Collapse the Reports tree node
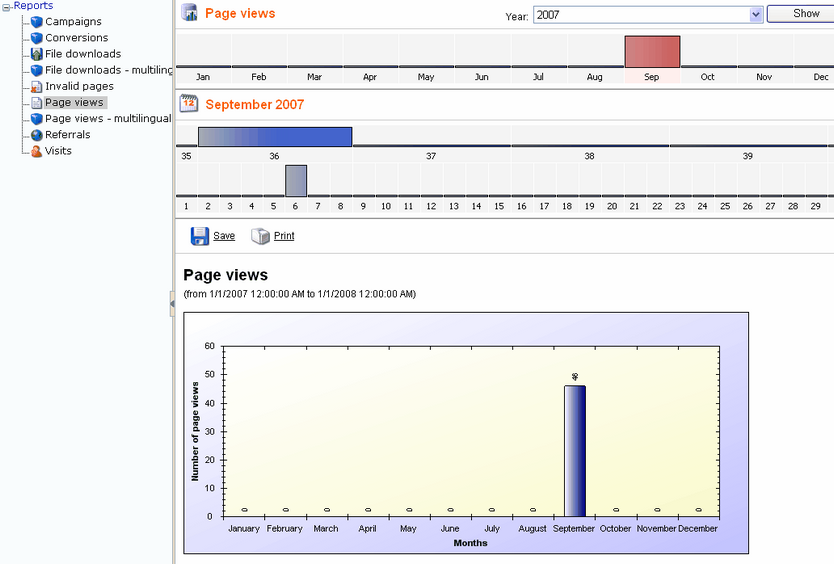The height and width of the screenshot is (564, 834). tap(6, 7)
